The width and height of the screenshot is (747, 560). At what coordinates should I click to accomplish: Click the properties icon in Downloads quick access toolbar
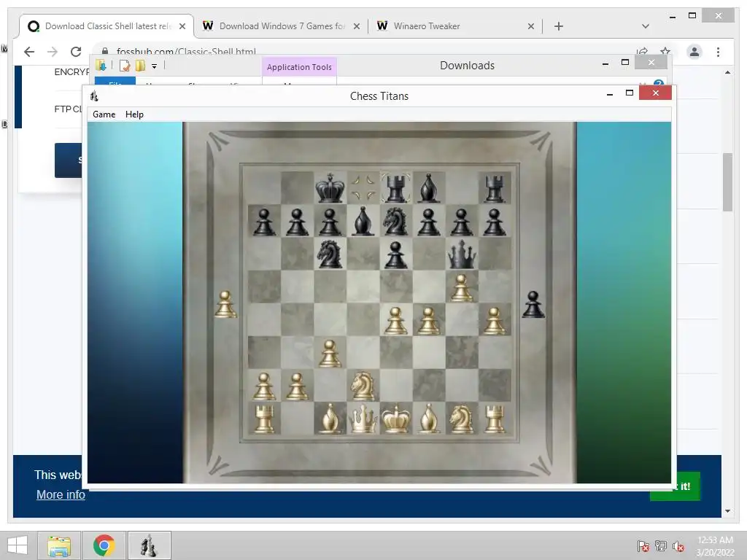[124, 66]
